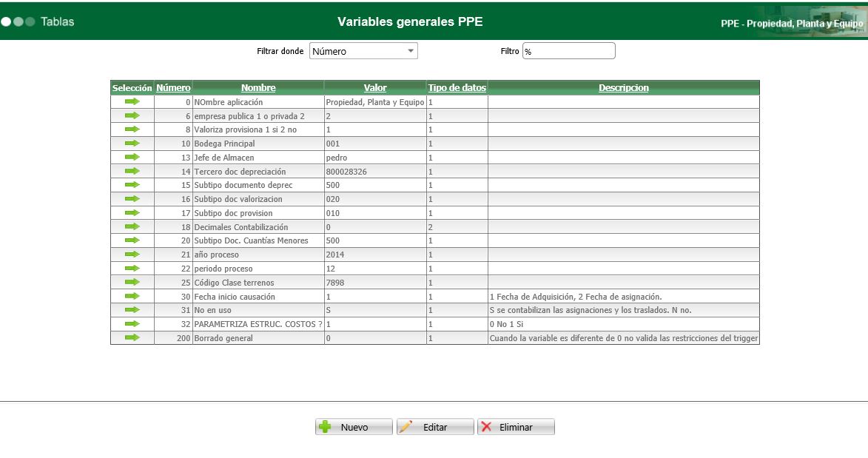Click the green plus icon on Nuevo
This screenshot has height=458, width=868.
(x=326, y=426)
